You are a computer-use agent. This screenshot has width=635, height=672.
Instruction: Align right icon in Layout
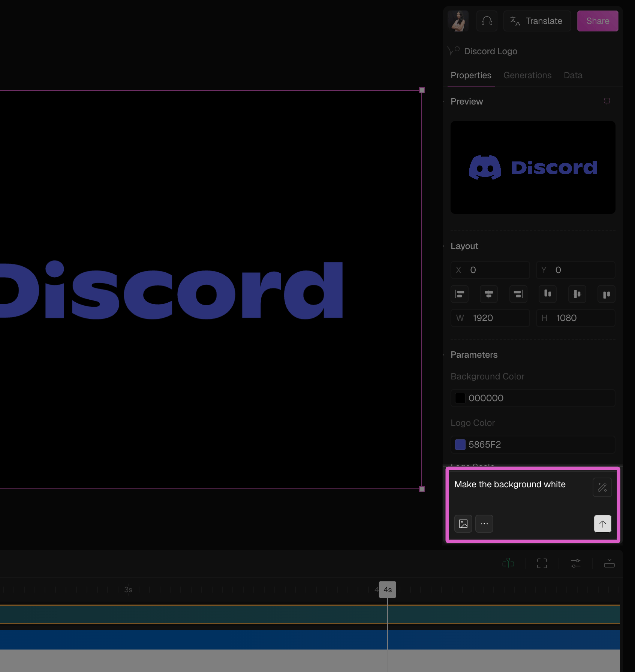(x=518, y=294)
